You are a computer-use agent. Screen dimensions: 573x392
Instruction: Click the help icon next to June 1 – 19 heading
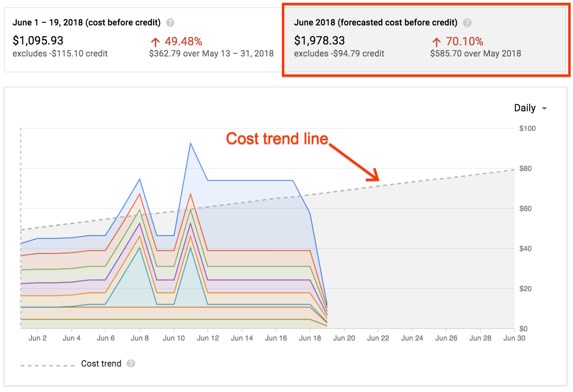pos(170,23)
